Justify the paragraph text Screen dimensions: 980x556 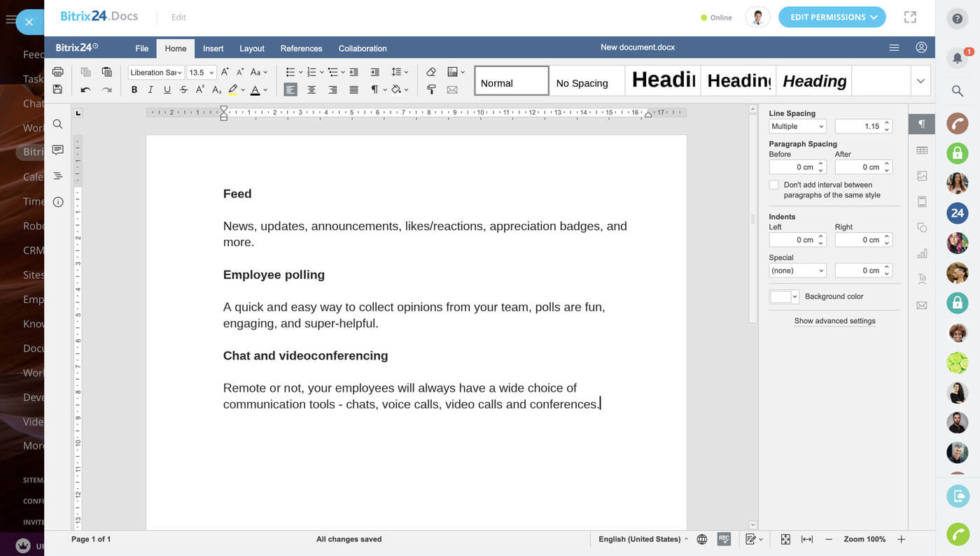tap(354, 90)
